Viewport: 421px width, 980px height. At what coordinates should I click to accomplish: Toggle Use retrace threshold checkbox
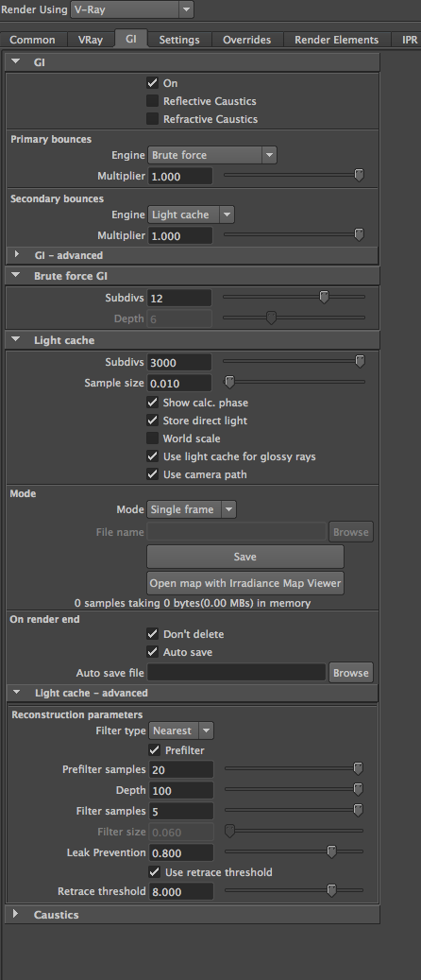coord(155,872)
